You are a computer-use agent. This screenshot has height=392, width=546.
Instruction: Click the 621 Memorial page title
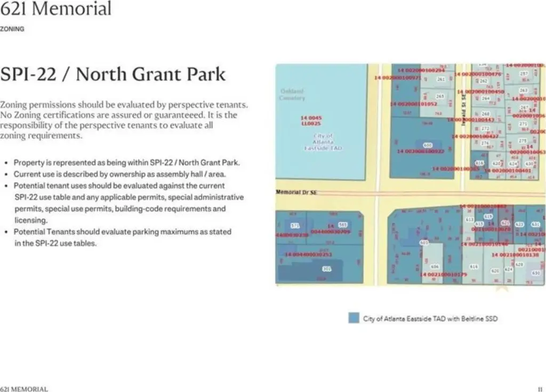pyautogui.click(x=55, y=9)
